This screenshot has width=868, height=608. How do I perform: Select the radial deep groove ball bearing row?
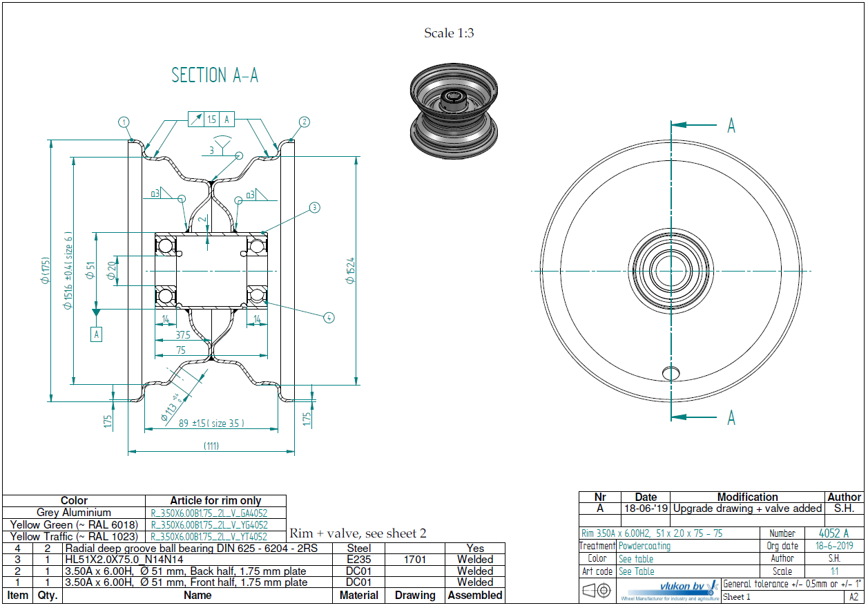click(x=191, y=549)
